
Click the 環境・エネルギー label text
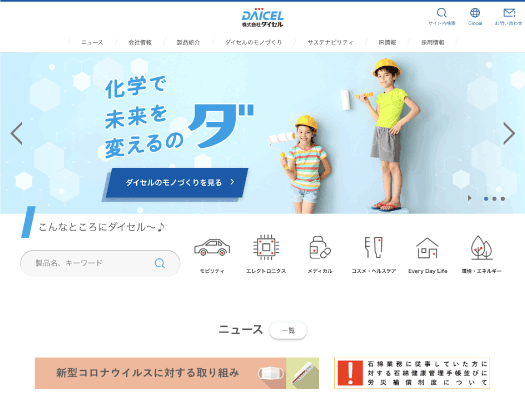click(481, 271)
